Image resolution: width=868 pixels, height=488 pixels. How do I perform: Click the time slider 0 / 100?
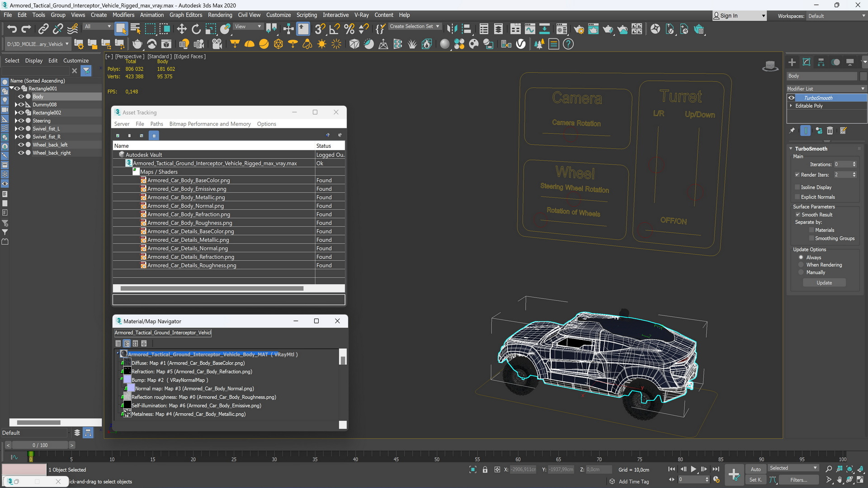coord(40,445)
